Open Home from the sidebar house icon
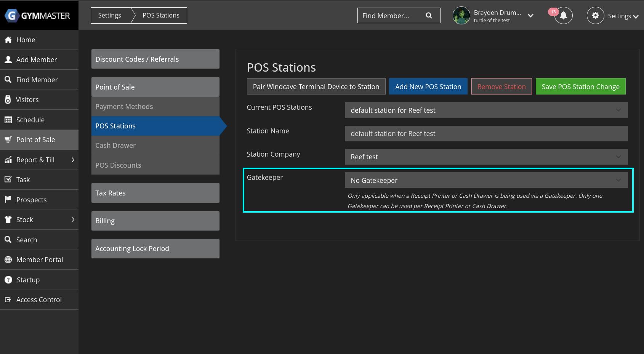 coord(8,40)
